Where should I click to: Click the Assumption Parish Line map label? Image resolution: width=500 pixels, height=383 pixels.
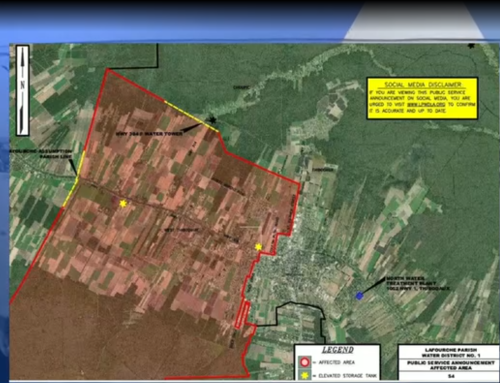tap(41, 154)
